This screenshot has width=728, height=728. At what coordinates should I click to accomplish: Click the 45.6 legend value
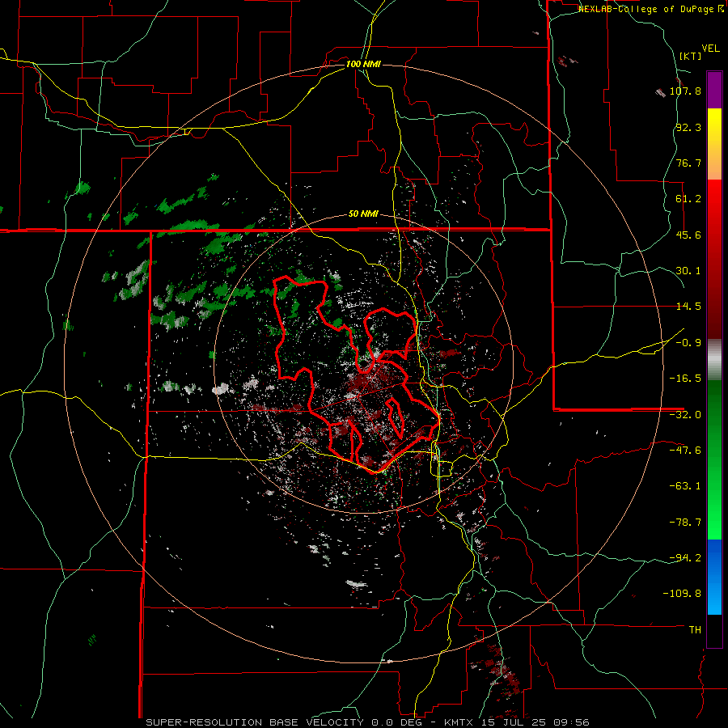coord(688,235)
